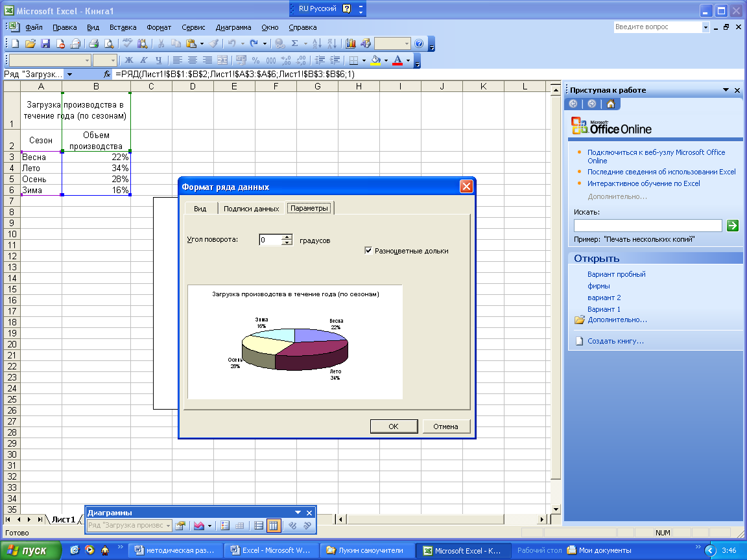Close the Формат ряда данных dialog
747x560 pixels.
pyautogui.click(x=466, y=187)
